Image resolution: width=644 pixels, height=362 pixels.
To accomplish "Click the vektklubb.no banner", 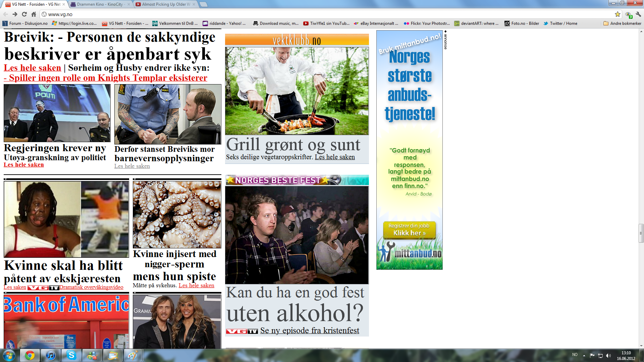I will pyautogui.click(x=297, y=40).
